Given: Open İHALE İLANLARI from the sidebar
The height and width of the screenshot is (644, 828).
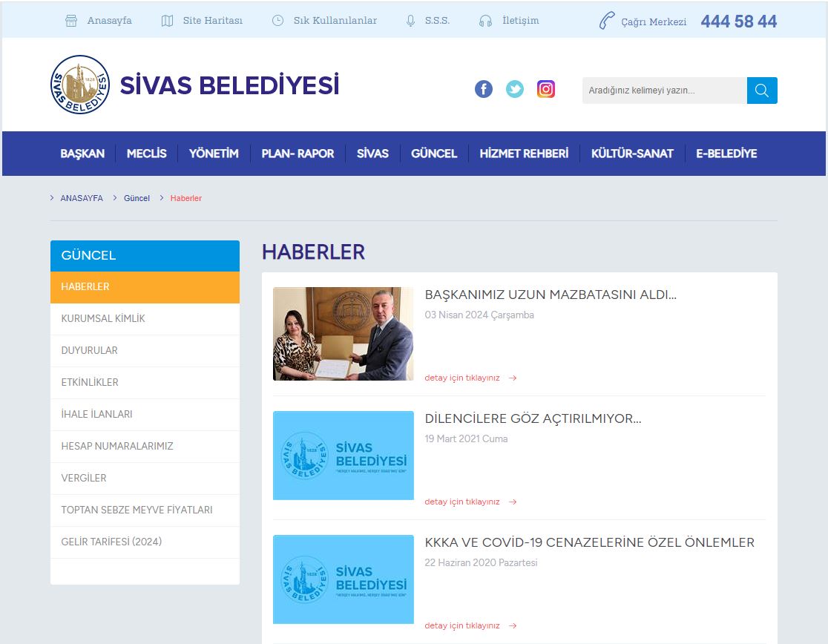Looking at the screenshot, I should 96,414.
